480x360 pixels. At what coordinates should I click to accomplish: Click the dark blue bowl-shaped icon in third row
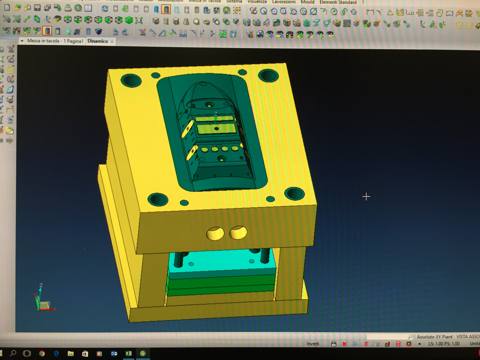(x=98, y=32)
